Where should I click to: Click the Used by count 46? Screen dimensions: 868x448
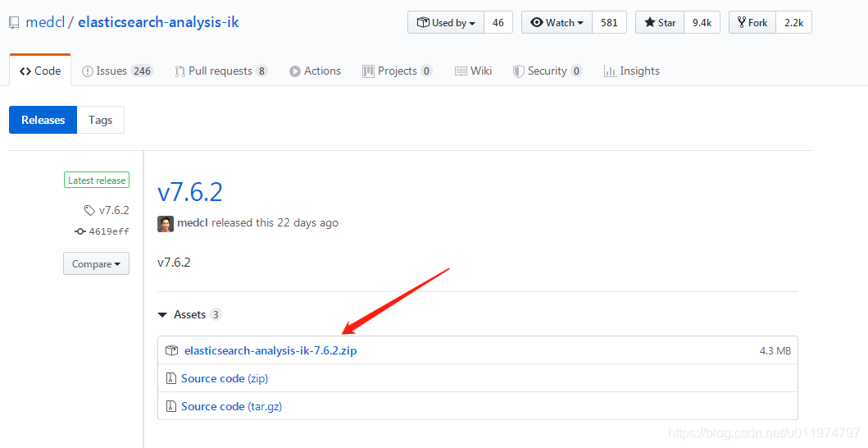pyautogui.click(x=498, y=23)
